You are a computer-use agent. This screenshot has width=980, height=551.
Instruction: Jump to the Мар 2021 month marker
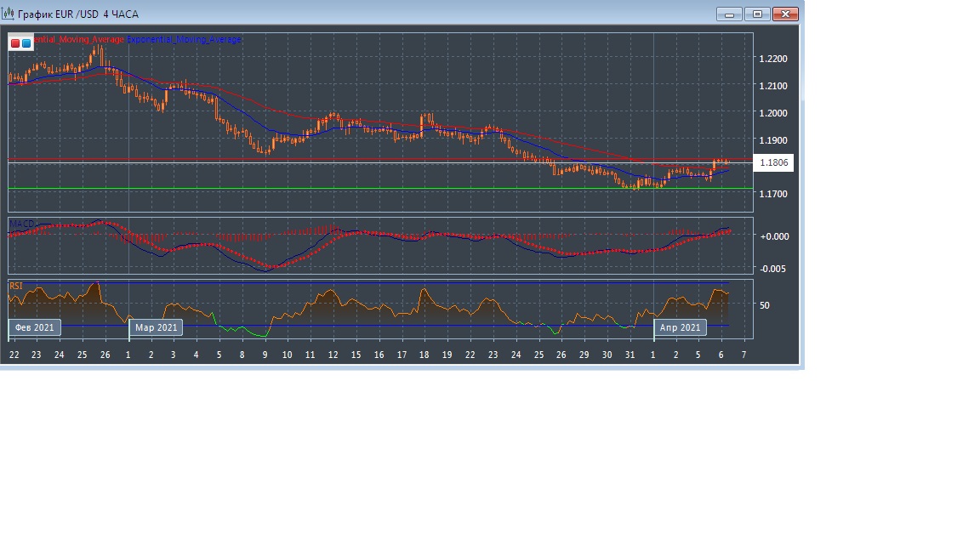(x=157, y=327)
